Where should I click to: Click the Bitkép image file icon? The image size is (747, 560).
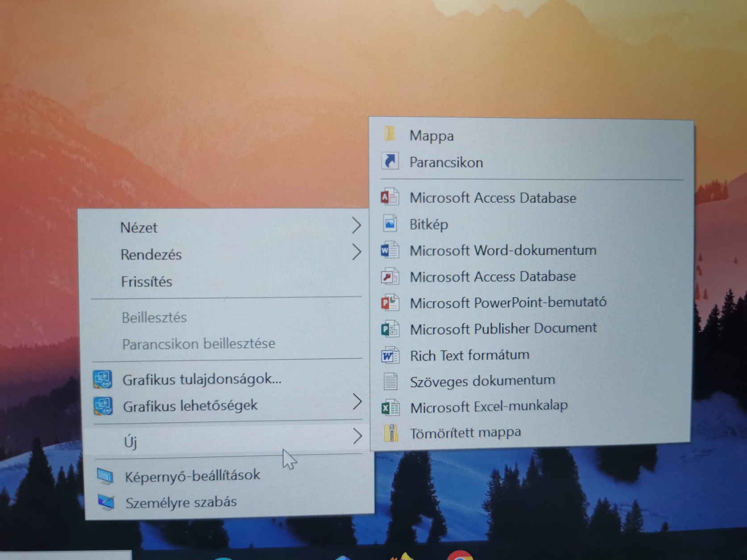pos(390,224)
